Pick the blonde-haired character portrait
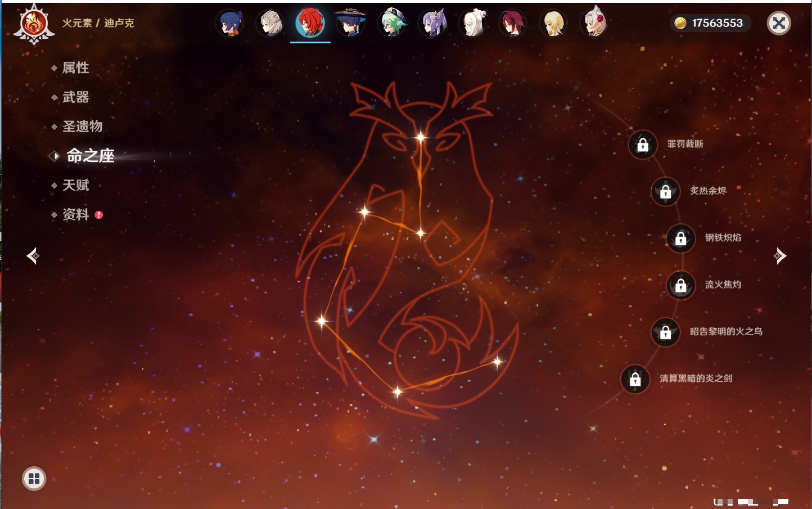 [553, 23]
